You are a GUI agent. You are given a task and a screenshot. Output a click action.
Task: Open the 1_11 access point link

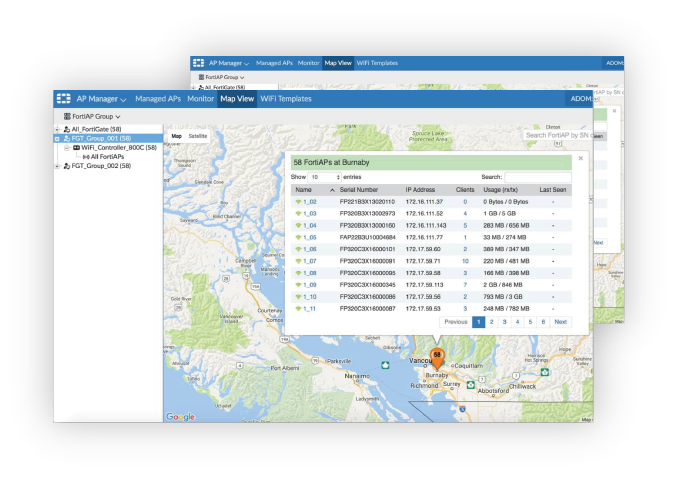point(310,309)
